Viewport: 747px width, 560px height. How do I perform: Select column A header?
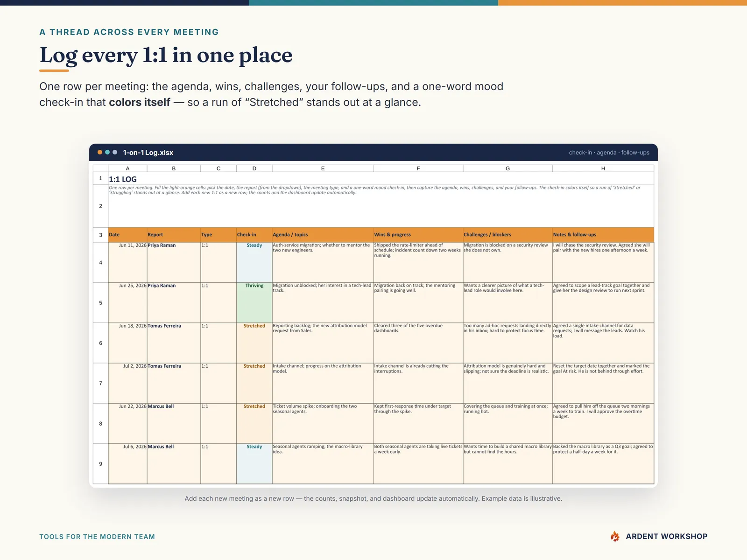click(127, 168)
